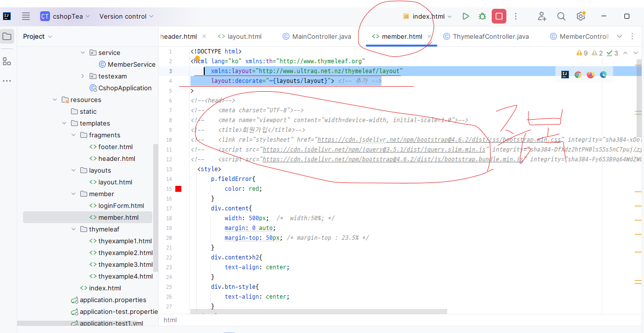Open cshopTea project dropdown
The height and width of the screenshot is (333, 644).
[x=65, y=16]
